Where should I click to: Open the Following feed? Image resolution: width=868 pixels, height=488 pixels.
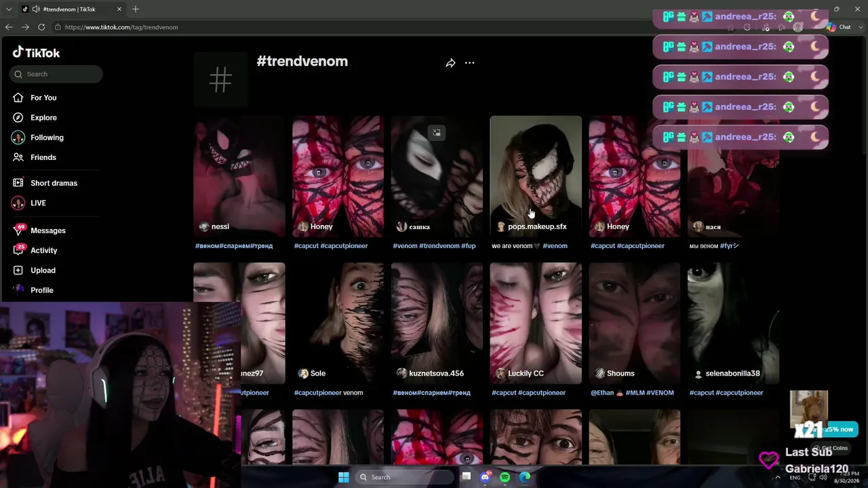[x=47, y=138]
